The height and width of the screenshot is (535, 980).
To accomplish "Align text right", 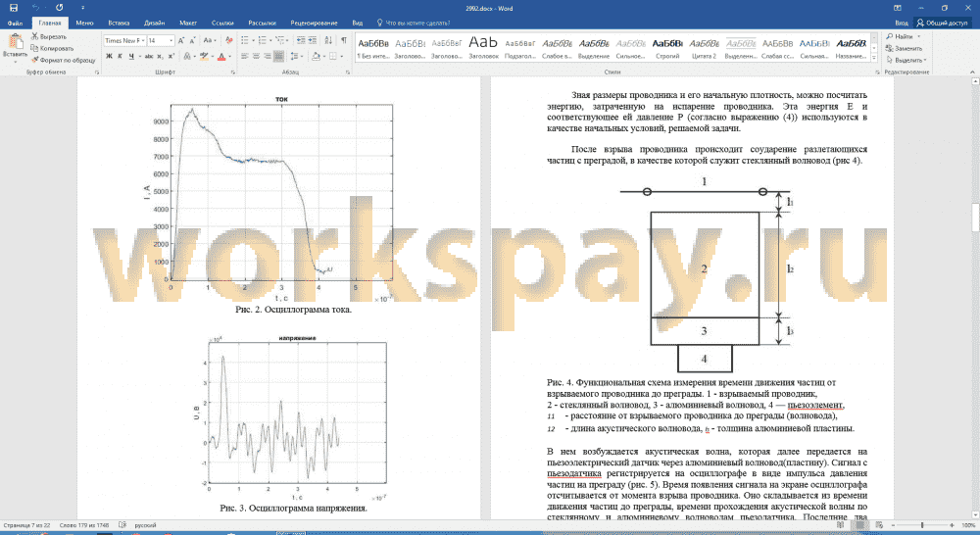I will [267, 56].
